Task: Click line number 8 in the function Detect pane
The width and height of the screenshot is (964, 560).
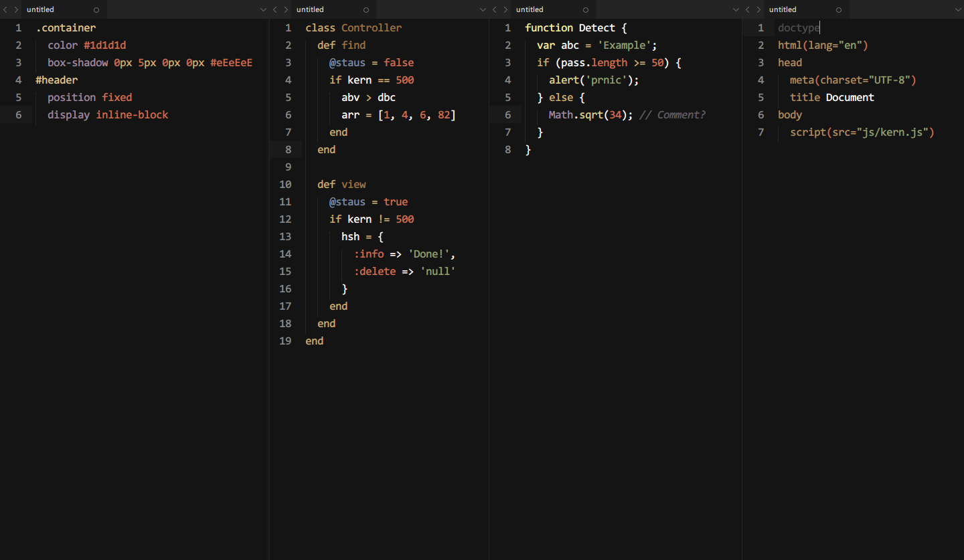Action: pos(508,150)
